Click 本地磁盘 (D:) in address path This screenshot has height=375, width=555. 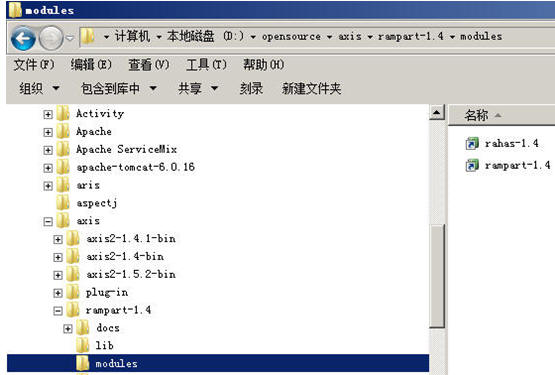pyautogui.click(x=206, y=36)
